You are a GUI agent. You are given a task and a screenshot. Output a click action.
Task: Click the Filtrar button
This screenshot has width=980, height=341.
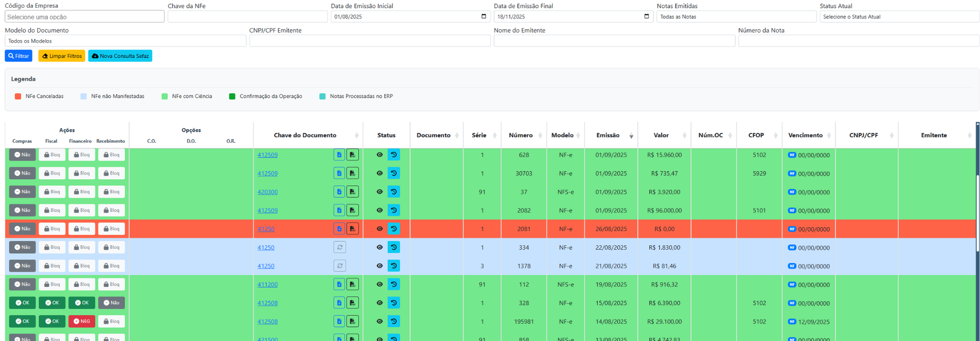click(18, 56)
